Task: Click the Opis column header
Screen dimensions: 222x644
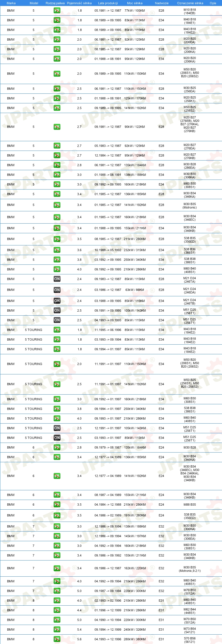Action: pos(213,3)
